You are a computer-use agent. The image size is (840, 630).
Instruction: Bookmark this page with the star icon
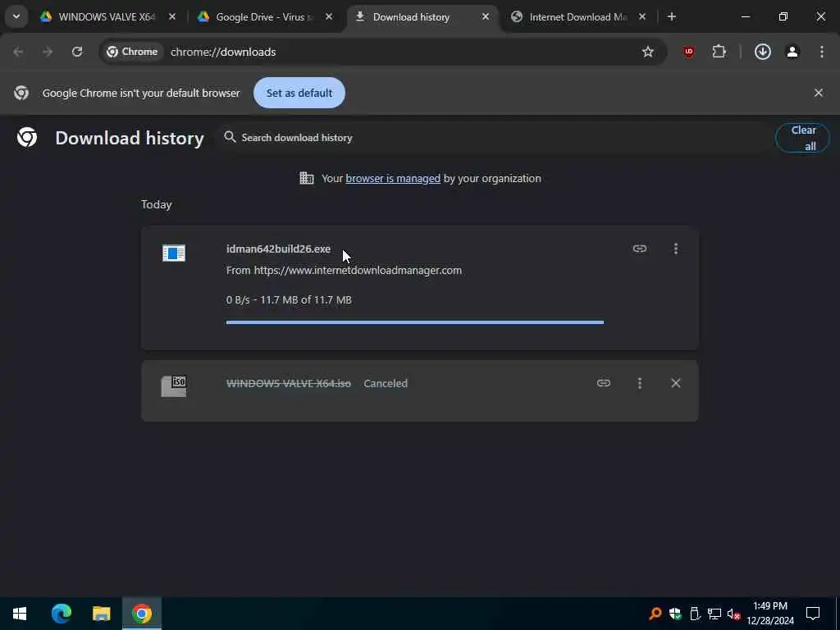[648, 52]
